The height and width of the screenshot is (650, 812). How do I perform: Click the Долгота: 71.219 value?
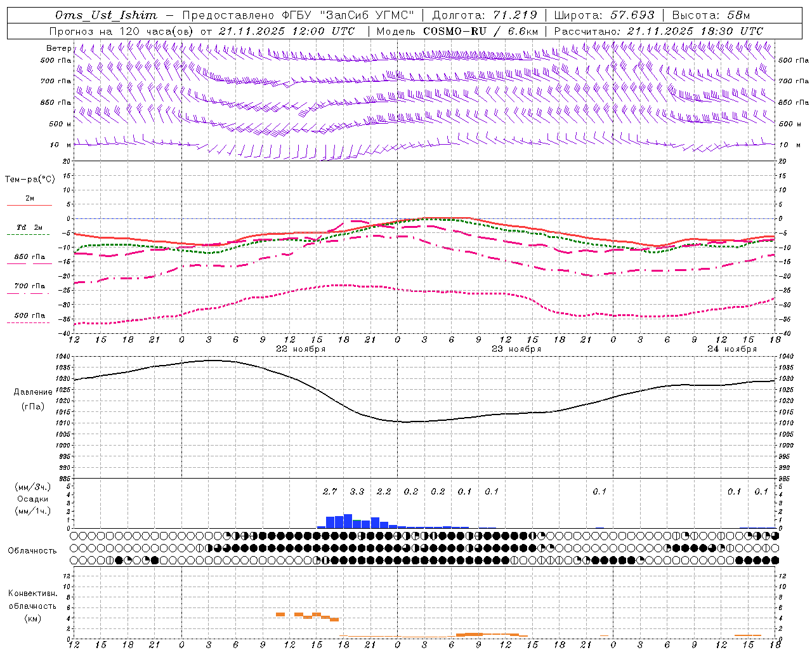[x=485, y=15]
